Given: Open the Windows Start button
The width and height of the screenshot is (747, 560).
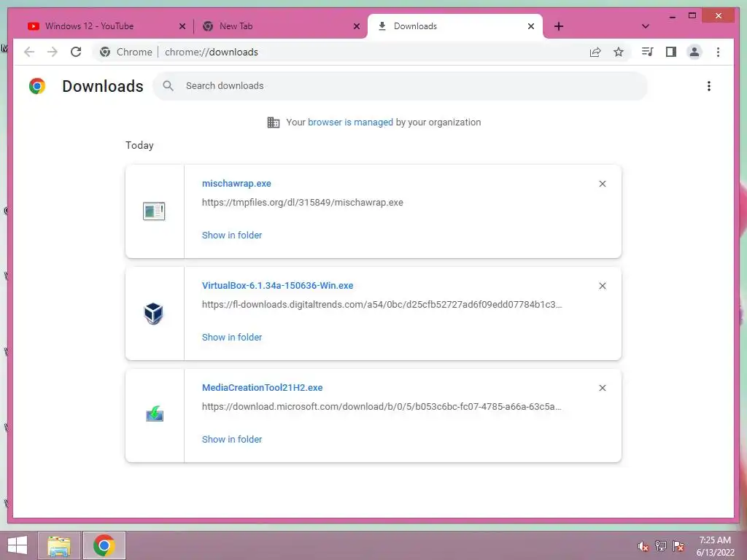Looking at the screenshot, I should [18, 545].
